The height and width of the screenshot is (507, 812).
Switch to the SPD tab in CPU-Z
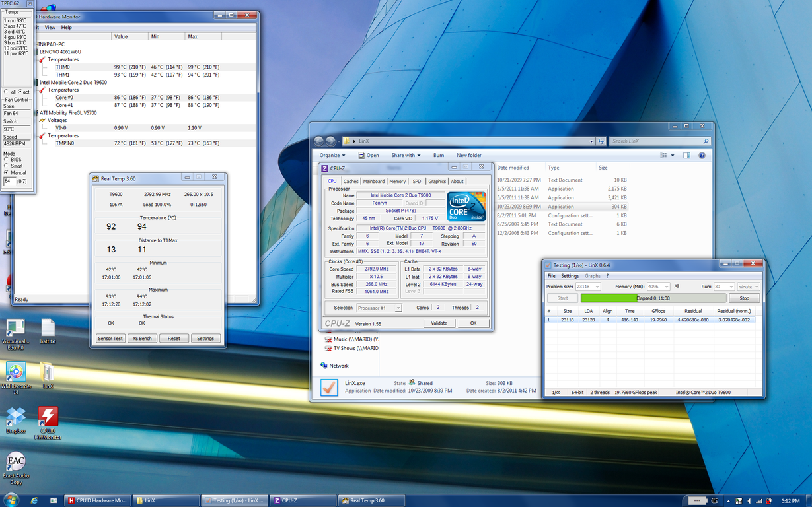coord(417,181)
